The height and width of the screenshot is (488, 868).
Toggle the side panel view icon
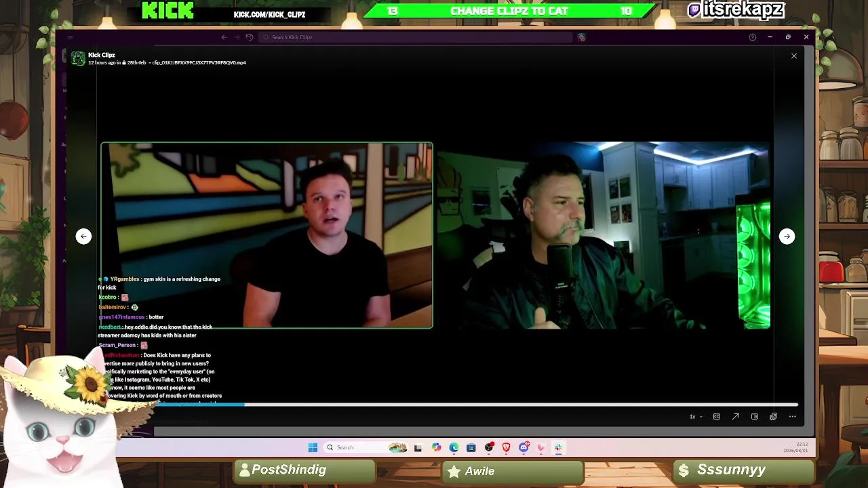pos(754,416)
